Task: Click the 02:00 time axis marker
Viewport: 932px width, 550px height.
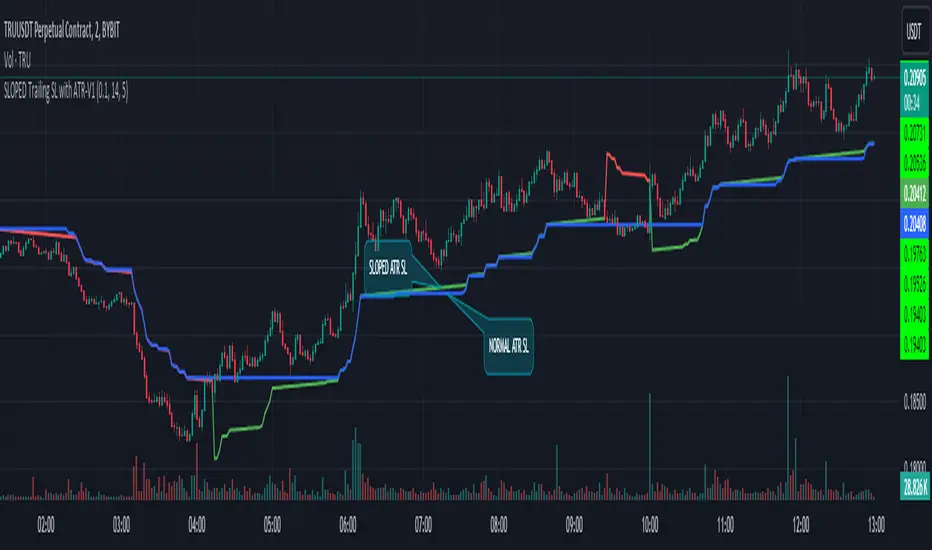Action: (45, 523)
